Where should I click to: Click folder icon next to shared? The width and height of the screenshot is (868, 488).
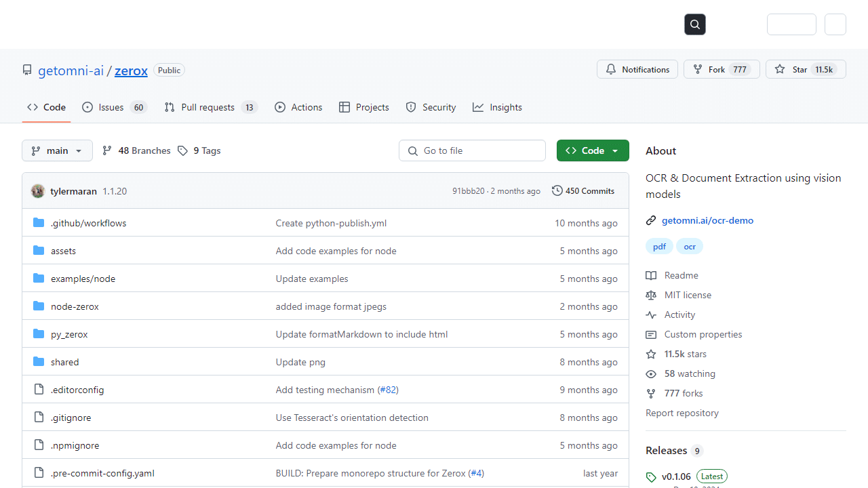(39, 362)
